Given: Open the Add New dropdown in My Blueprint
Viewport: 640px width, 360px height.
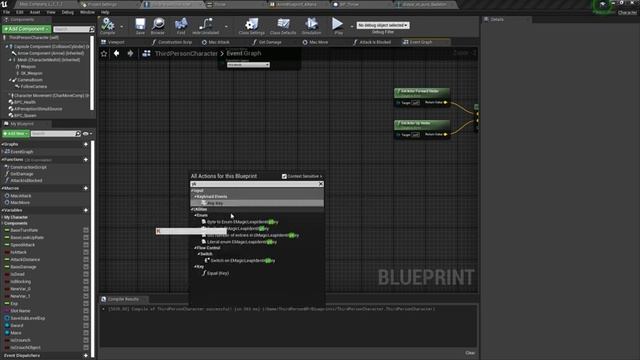Looking at the screenshot, I should (16, 133).
